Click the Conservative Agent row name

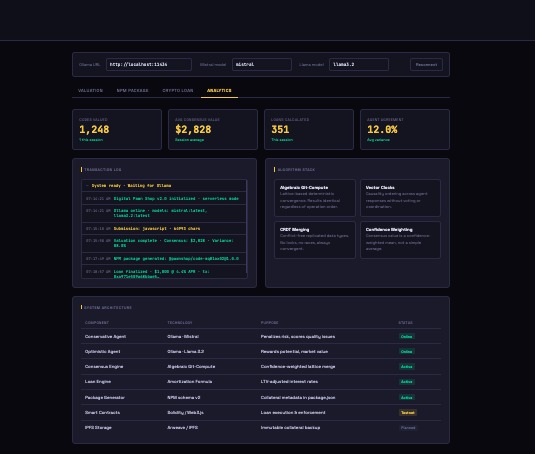coord(105,337)
